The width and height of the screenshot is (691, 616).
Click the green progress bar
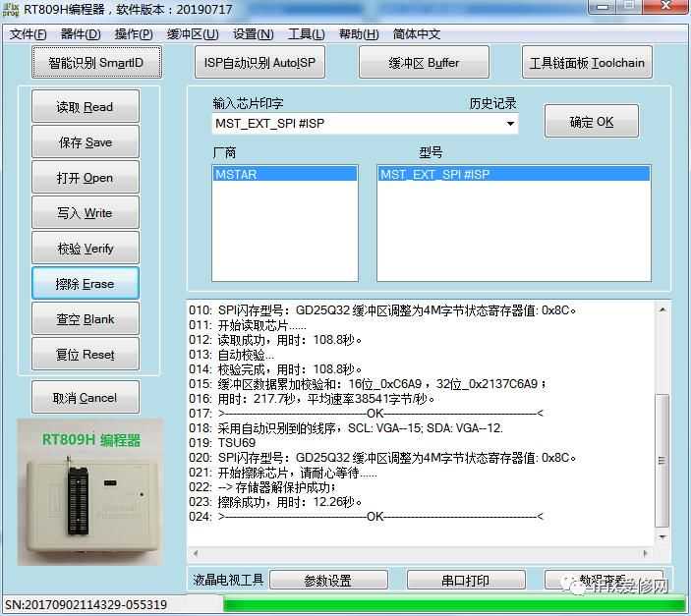pos(452,604)
